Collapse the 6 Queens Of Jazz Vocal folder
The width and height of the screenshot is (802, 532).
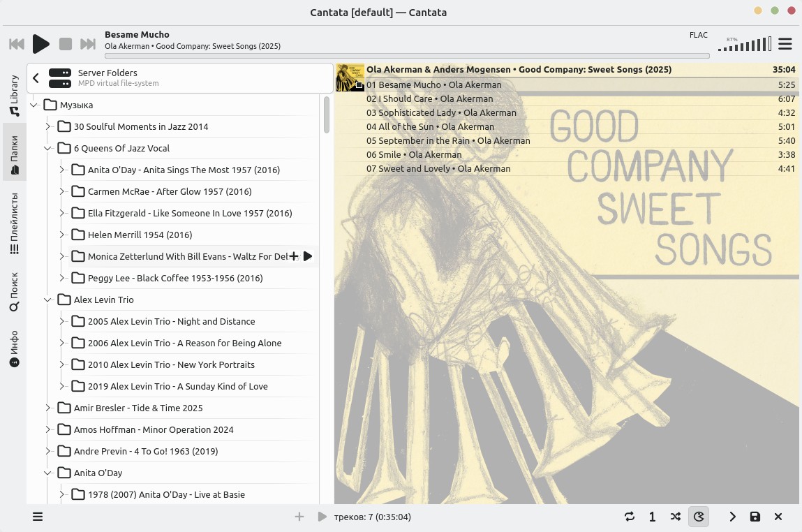pos(47,148)
